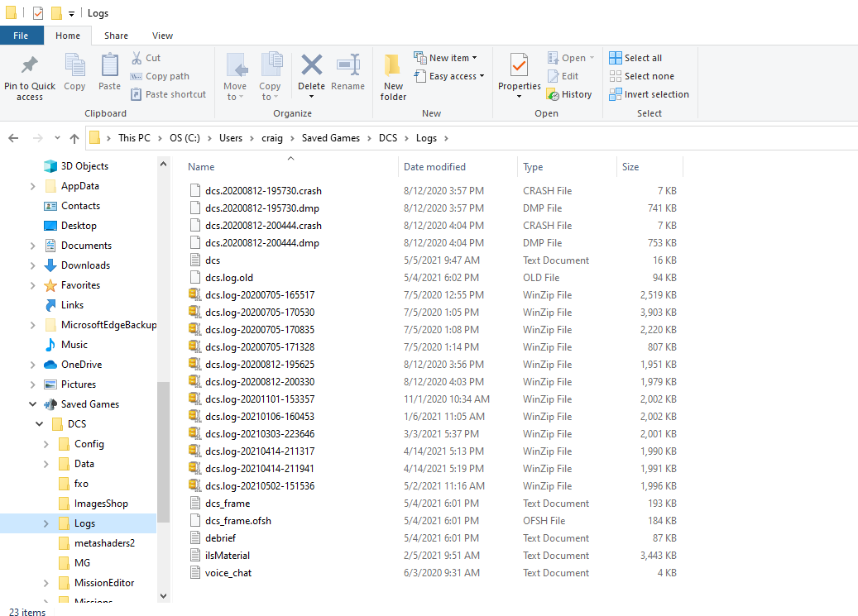
Task: Sort files by Name column header
Action: coord(290,167)
